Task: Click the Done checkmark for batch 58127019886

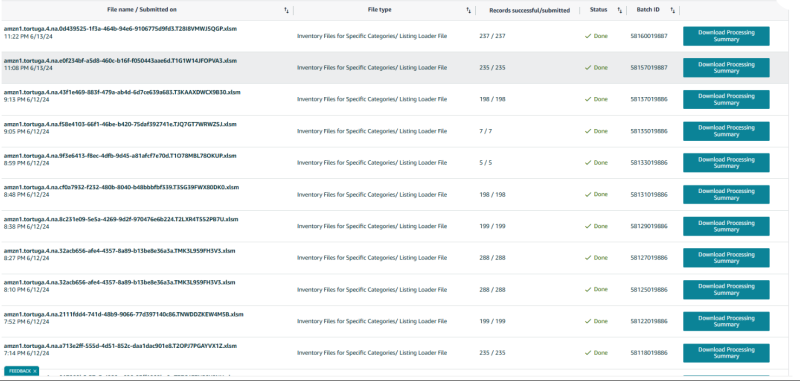Action: tap(588, 258)
